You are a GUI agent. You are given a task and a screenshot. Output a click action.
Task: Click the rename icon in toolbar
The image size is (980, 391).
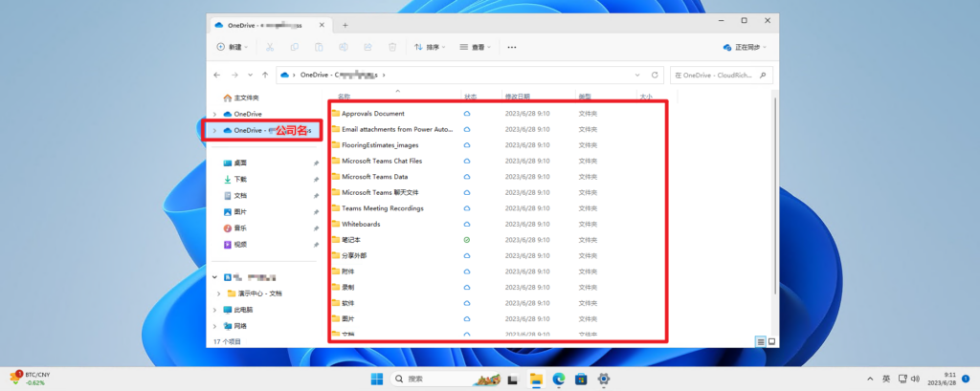343,46
